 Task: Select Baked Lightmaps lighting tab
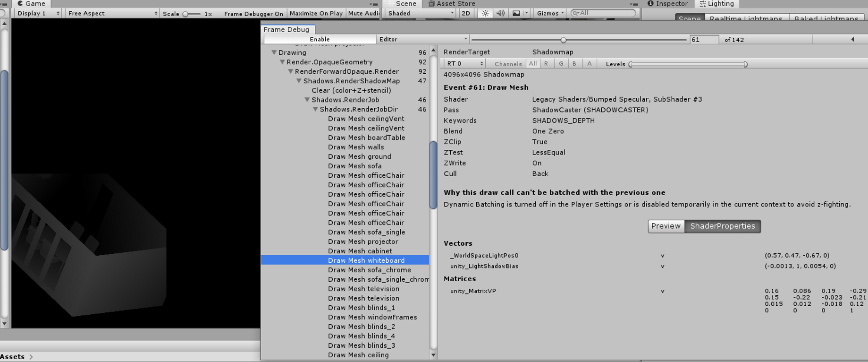tap(826, 18)
